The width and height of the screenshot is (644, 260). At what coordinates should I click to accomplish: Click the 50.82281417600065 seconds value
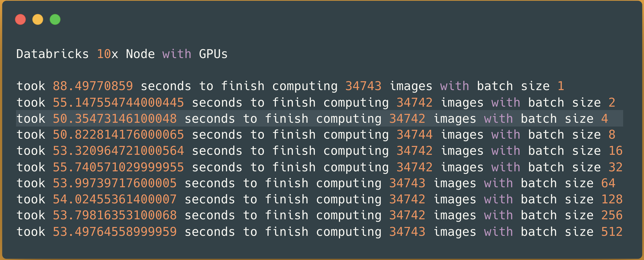click(x=118, y=135)
